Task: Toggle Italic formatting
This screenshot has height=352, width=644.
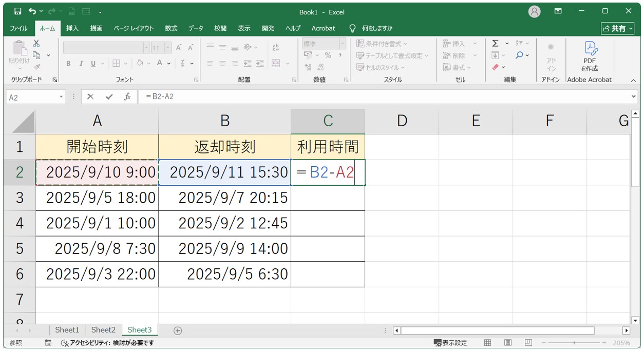Action: [81, 63]
